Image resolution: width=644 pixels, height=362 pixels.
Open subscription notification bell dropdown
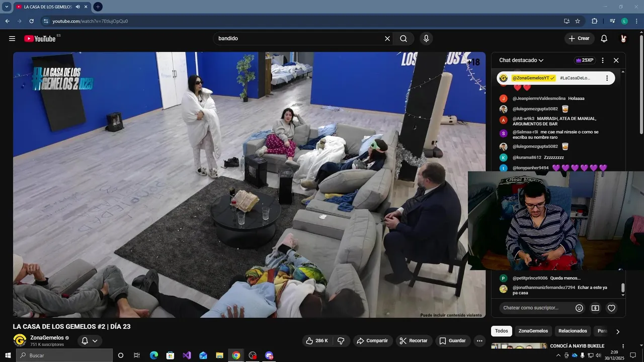[89, 340]
